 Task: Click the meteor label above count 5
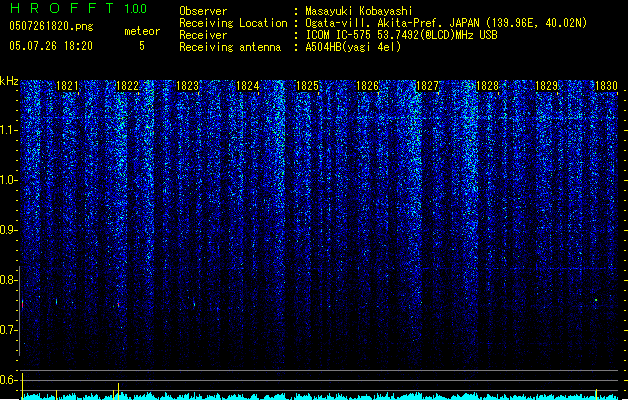click(142, 31)
